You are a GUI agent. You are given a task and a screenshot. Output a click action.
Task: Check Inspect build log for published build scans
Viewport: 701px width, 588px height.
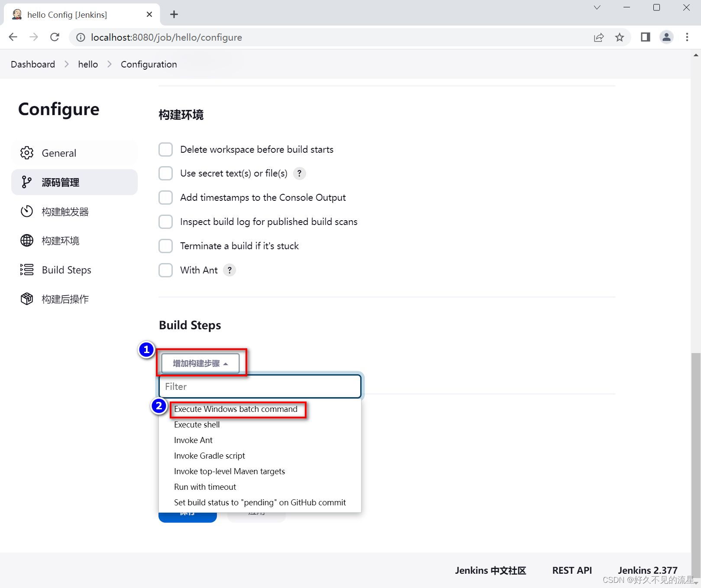(x=165, y=222)
